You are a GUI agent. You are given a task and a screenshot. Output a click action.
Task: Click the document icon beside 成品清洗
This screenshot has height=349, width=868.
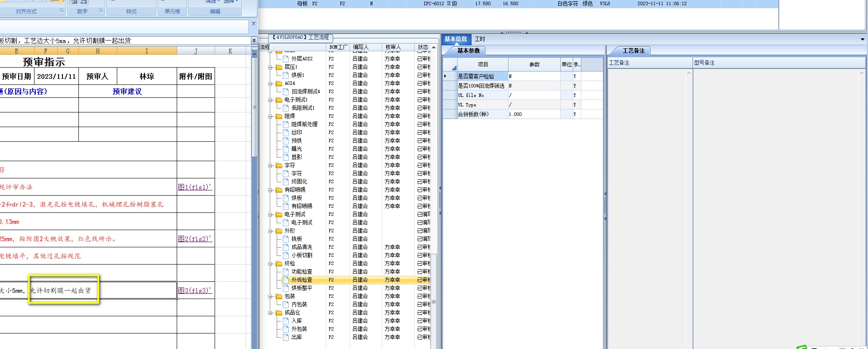click(x=286, y=247)
